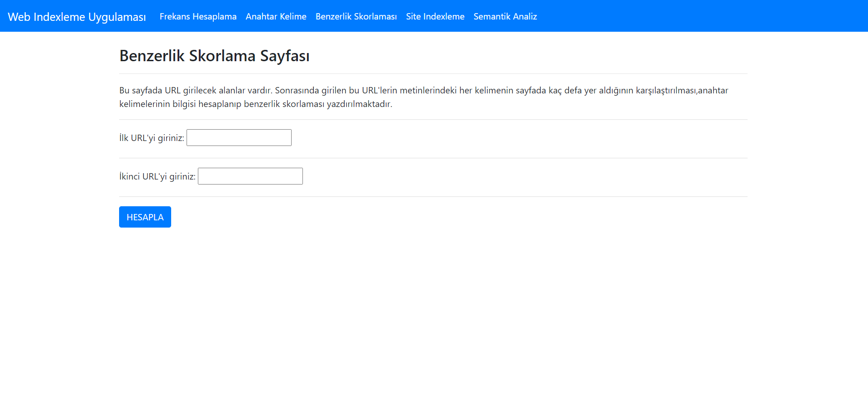This screenshot has height=408, width=868.
Task: Click inside the first URL input field
Action: pos(239,137)
